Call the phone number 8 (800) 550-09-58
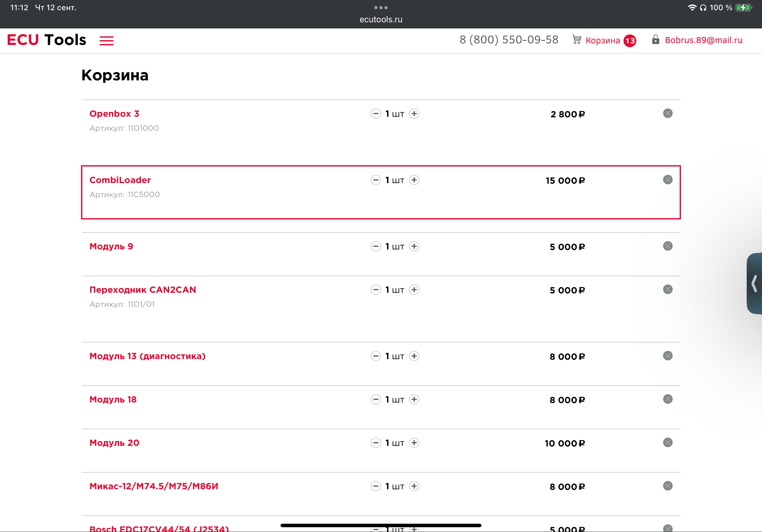This screenshot has width=762, height=532. [x=508, y=40]
